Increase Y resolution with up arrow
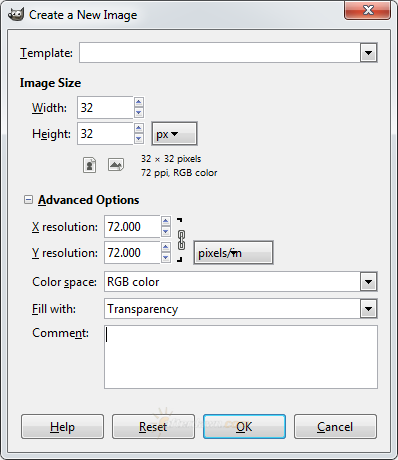Image resolution: width=398 pixels, height=460 pixels. click(166, 247)
